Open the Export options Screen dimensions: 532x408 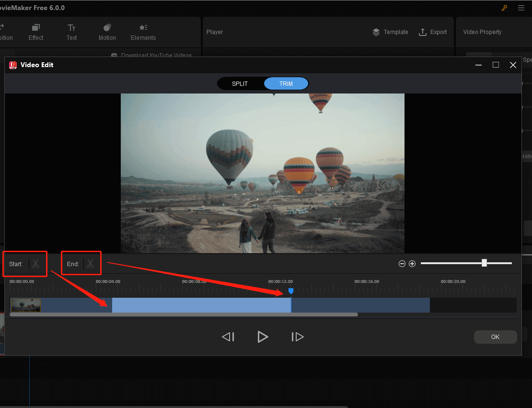click(x=433, y=32)
